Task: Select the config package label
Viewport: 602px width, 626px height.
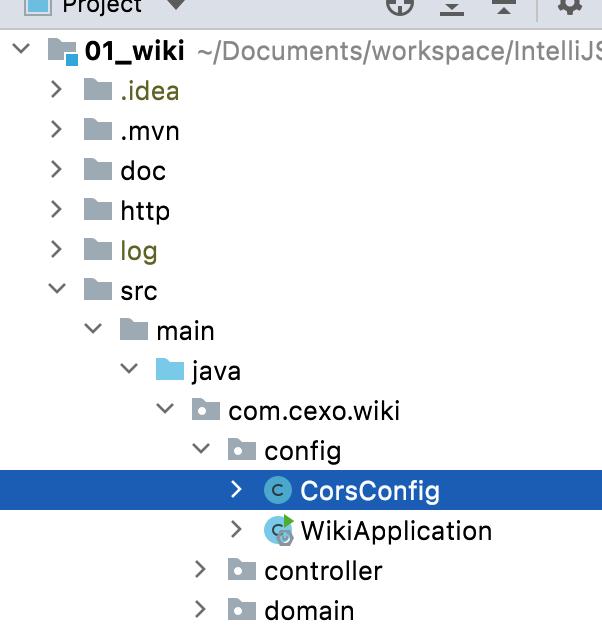Action: pyautogui.click(x=303, y=452)
